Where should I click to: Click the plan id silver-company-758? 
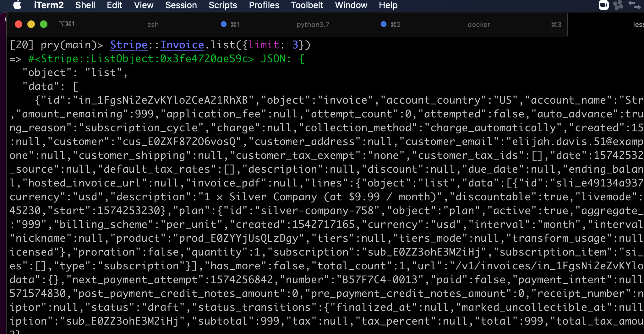click(x=317, y=211)
